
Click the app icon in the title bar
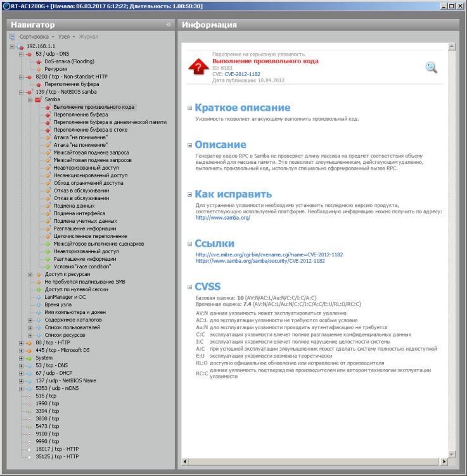point(6,6)
